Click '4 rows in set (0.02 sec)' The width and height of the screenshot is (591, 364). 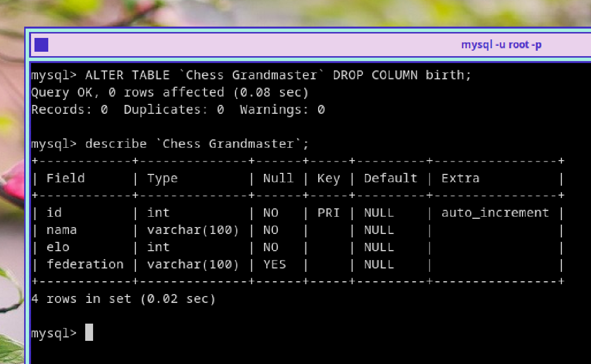tap(124, 299)
